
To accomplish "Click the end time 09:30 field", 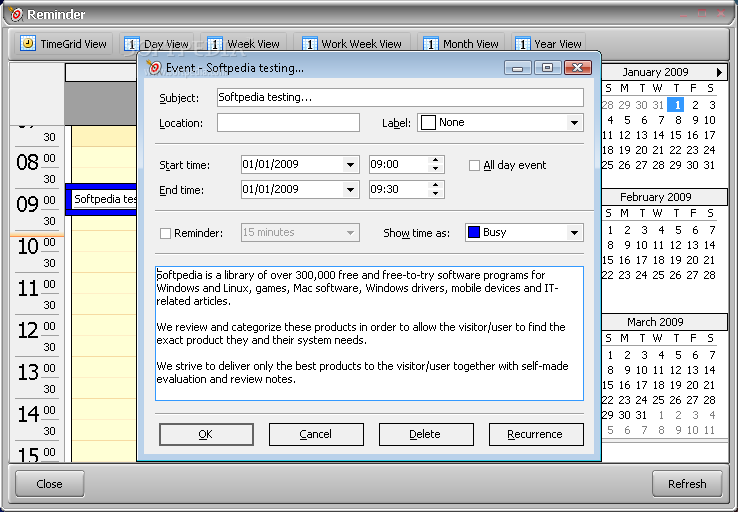I will tap(399, 190).
